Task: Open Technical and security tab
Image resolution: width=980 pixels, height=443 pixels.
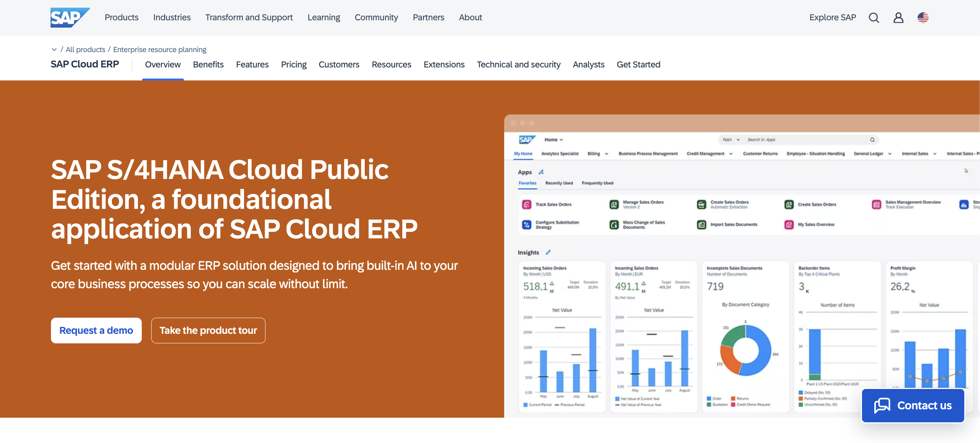Action: tap(519, 64)
